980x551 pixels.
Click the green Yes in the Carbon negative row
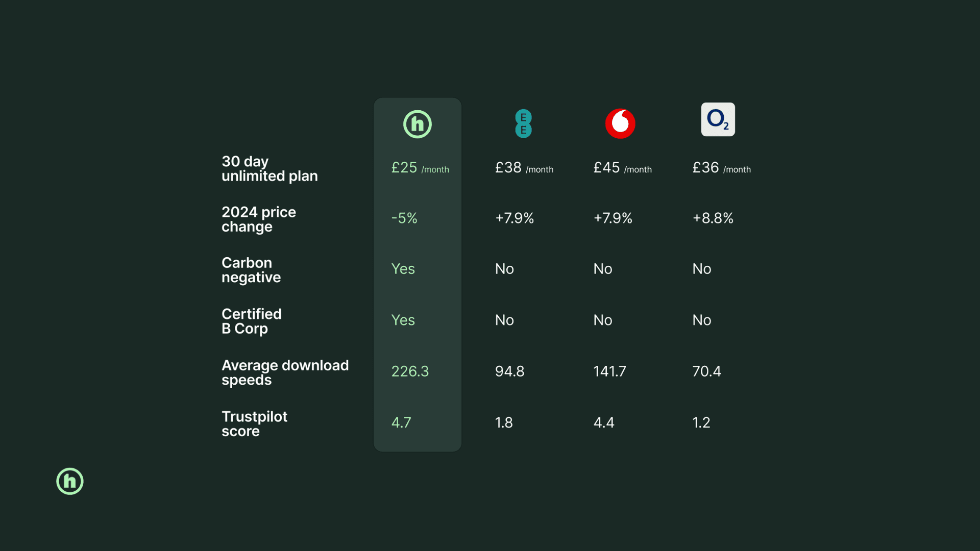coord(403,269)
